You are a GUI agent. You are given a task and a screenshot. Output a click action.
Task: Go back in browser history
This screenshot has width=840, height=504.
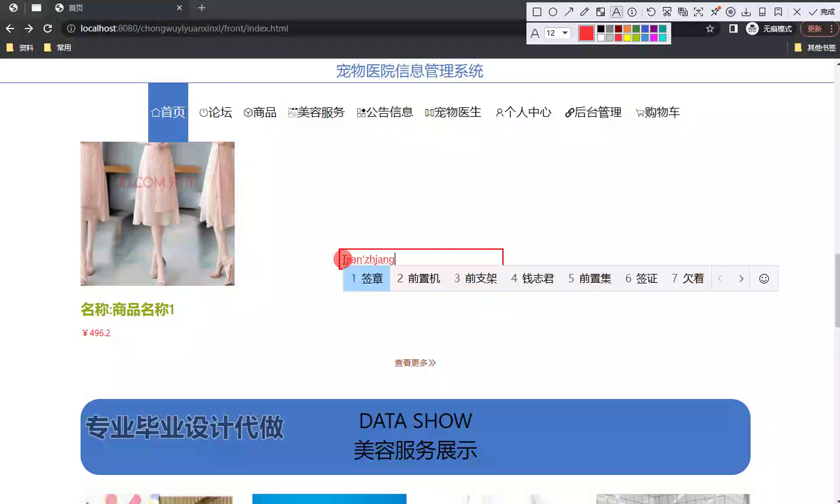[x=10, y=29]
